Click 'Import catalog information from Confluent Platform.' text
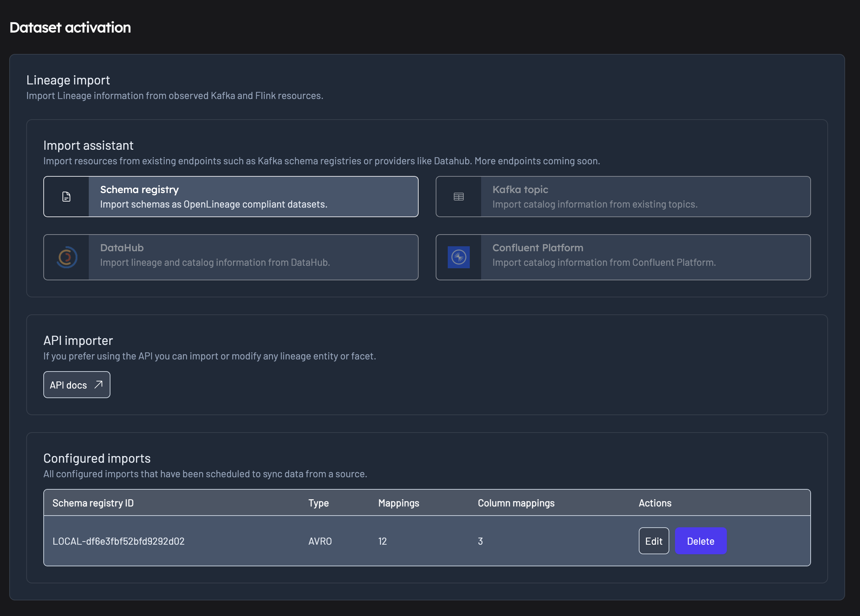The width and height of the screenshot is (860, 616). pos(604,262)
